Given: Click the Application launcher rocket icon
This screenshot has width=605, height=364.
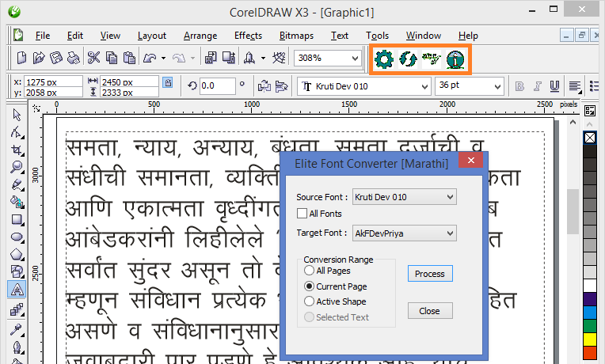Looking at the screenshot, I should point(249,59).
